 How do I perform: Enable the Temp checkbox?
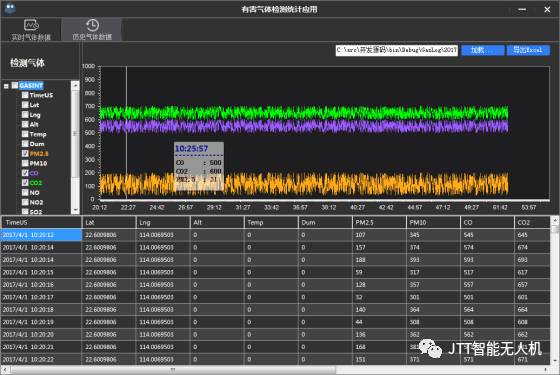pos(25,134)
